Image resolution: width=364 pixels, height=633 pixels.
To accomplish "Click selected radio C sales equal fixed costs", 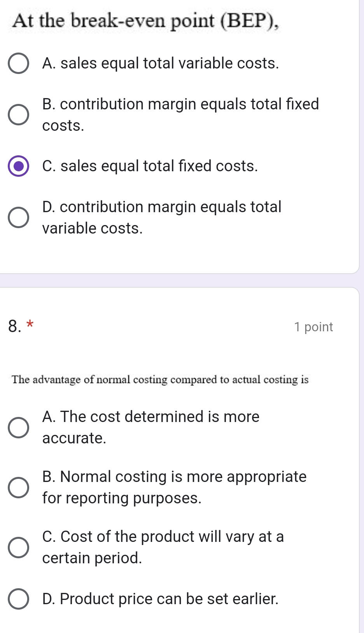I will click(x=18, y=166).
